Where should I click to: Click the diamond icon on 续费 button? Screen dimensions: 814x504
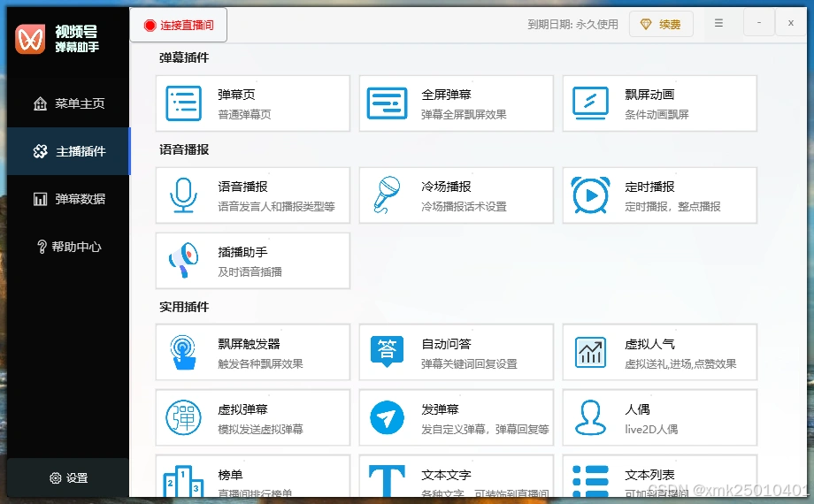645,24
